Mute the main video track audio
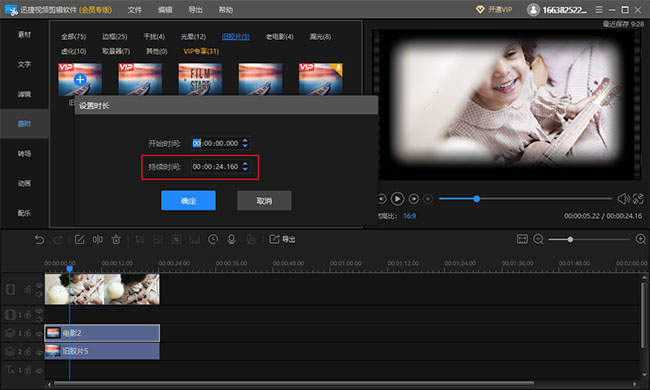The height and width of the screenshot is (390, 650). (x=39, y=294)
